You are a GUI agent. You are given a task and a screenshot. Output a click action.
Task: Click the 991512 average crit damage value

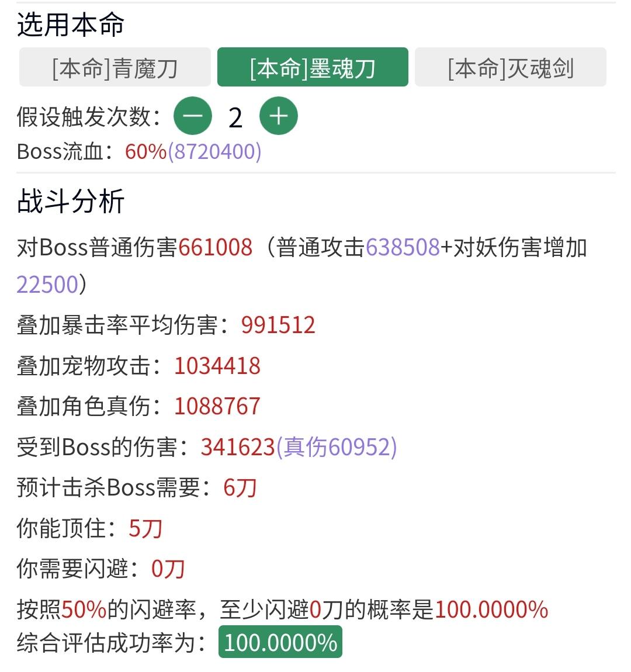(x=278, y=325)
